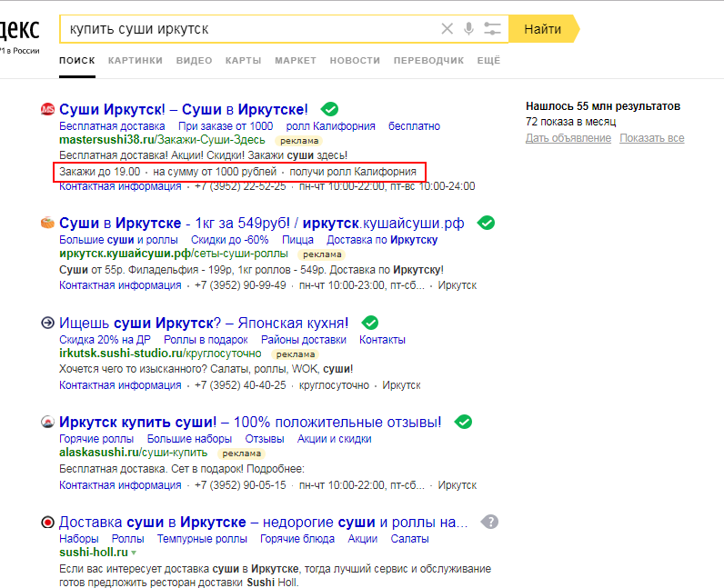Click Отзывы sitelink

coord(265,439)
